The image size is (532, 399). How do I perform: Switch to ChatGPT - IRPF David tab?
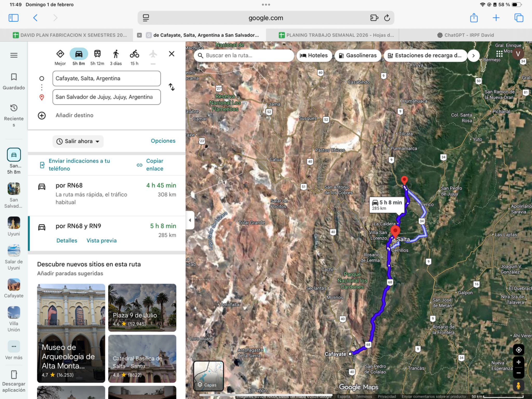465,35
